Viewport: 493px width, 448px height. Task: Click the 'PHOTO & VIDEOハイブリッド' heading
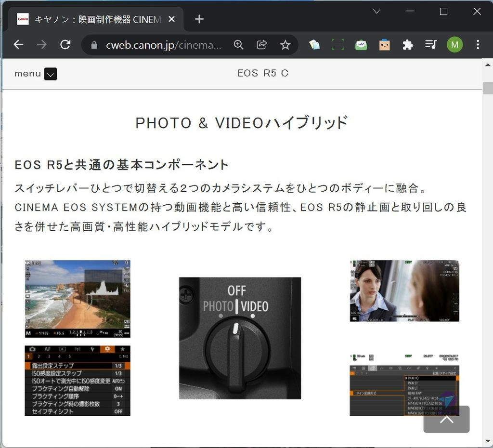click(242, 123)
